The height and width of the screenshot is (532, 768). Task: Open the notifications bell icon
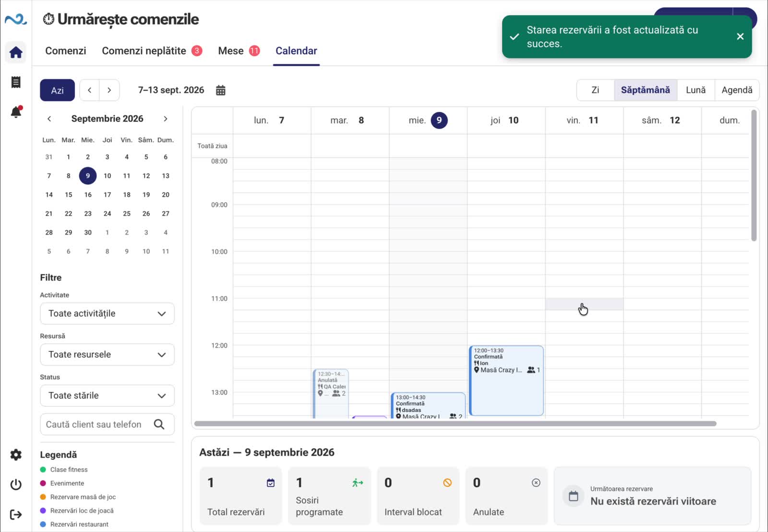pos(16,112)
